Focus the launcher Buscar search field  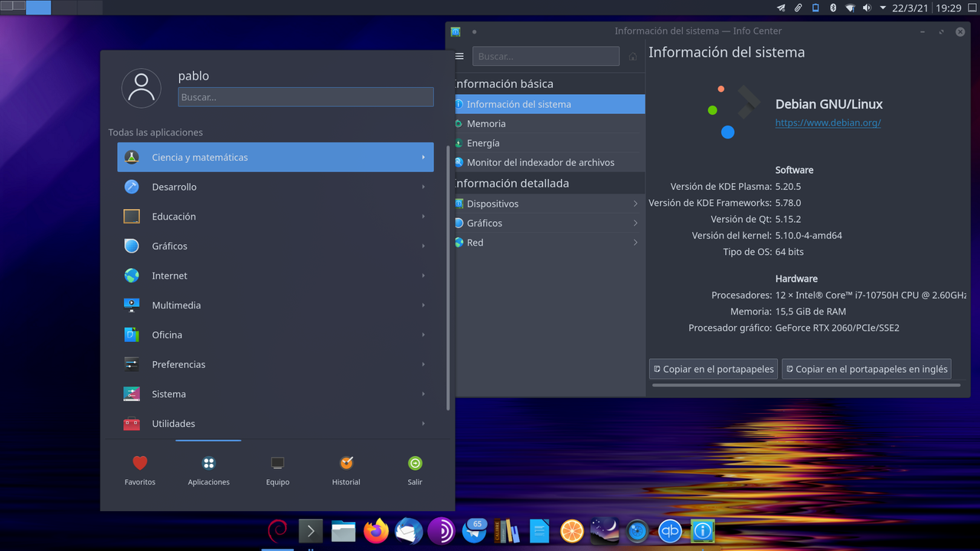pyautogui.click(x=305, y=97)
